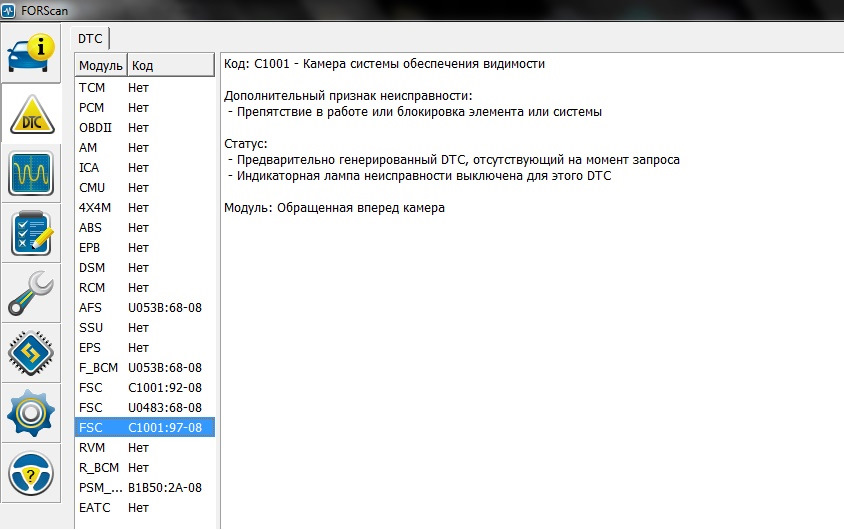Click the 'Модуль: Обращенная вперед камера' line

[x=334, y=208]
